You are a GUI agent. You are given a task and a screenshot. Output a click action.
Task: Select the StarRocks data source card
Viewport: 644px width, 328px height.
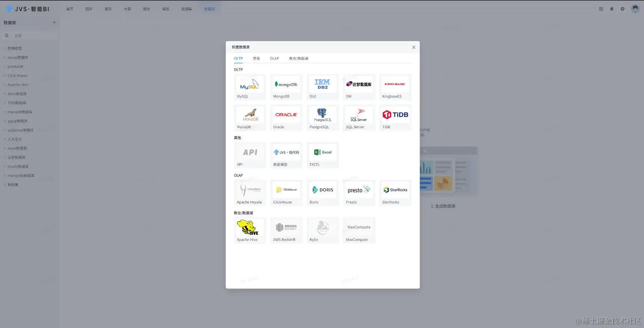tap(395, 193)
